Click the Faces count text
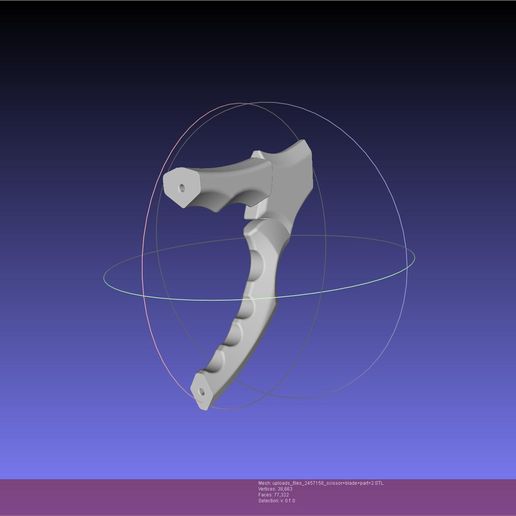 [273, 495]
